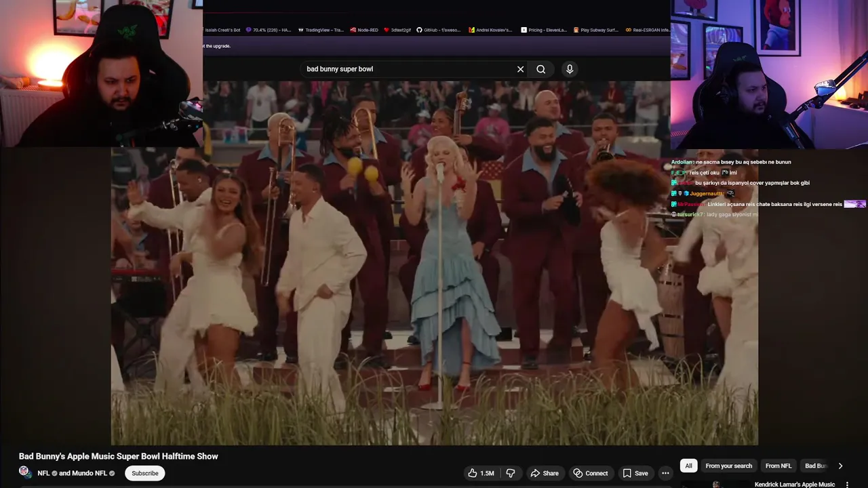Open the Node-RED bookmark
The width and height of the screenshot is (868, 488).
click(x=363, y=30)
